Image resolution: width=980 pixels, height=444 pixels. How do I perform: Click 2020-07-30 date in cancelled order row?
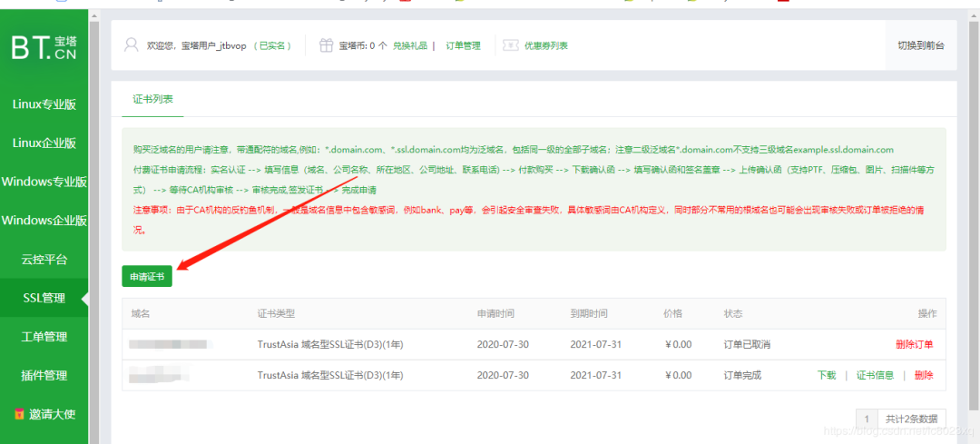[503, 344]
